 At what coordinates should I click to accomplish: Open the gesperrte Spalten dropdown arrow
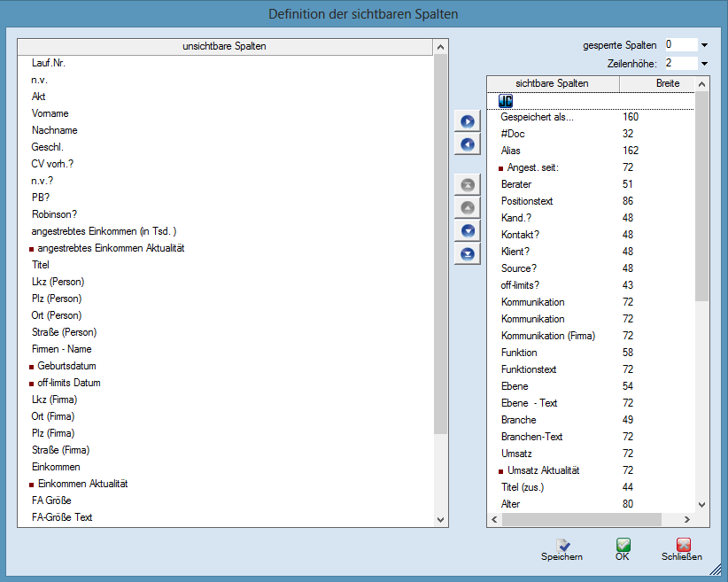coord(704,45)
